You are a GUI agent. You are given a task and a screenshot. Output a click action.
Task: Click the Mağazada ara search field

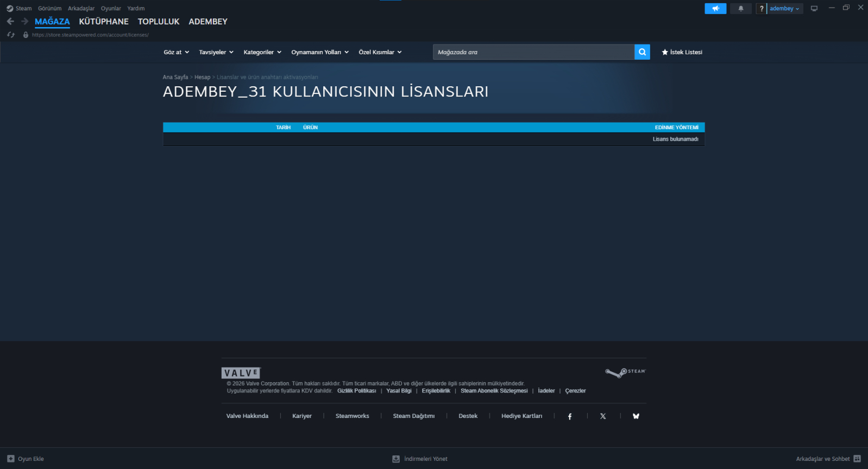tap(533, 52)
